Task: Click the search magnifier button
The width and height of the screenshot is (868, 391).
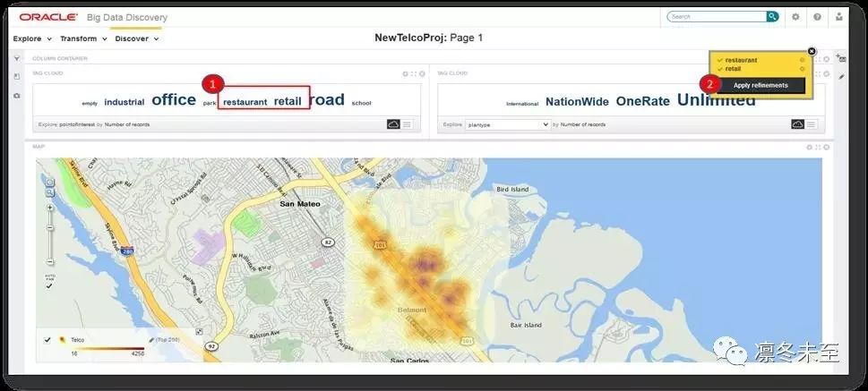Action: (x=772, y=17)
